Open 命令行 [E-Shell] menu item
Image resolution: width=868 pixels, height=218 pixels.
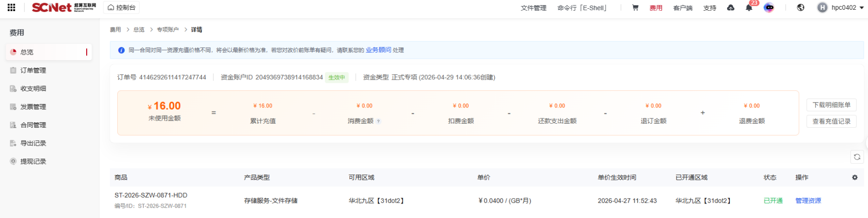582,8
